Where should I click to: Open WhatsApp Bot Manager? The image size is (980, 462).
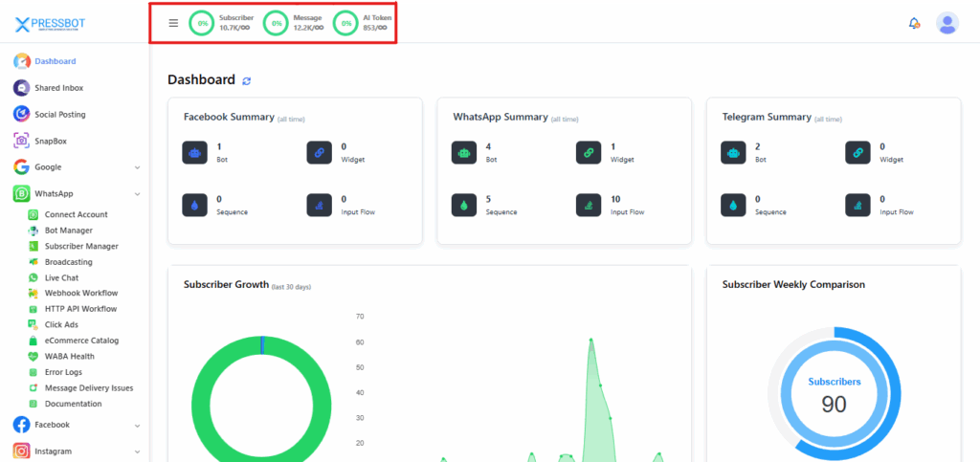click(68, 231)
